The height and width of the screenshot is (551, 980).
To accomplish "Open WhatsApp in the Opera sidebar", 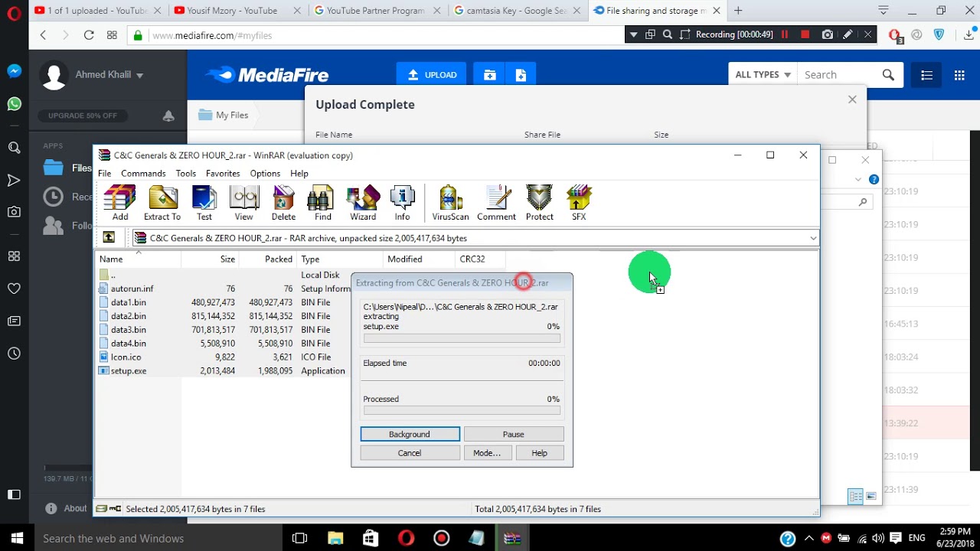I will click(14, 104).
